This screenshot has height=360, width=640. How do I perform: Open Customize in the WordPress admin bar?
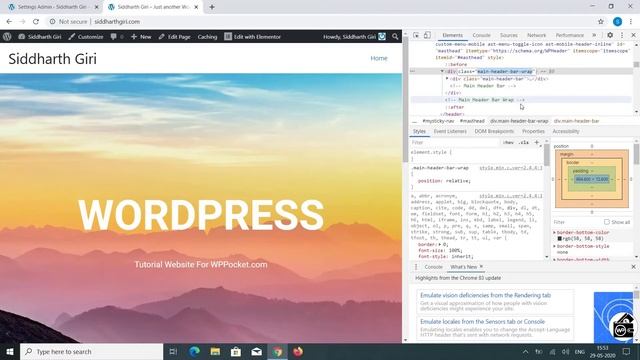(86, 37)
